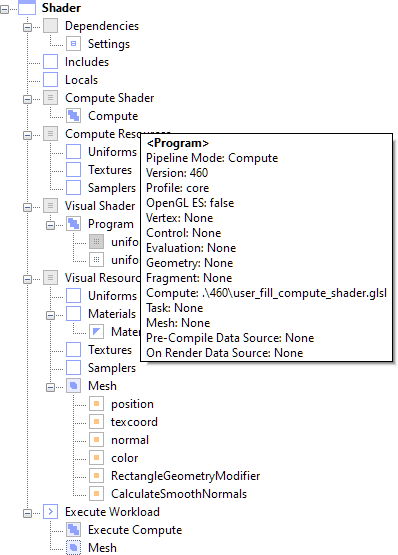This screenshot has height=555, width=398.
Task: Collapse the Compute Resources node
Action: (27, 135)
